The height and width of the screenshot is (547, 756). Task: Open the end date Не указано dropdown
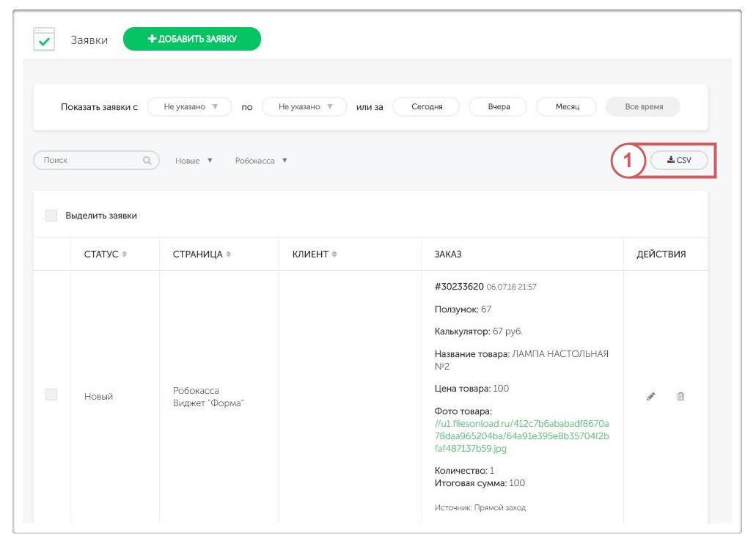coord(304,107)
